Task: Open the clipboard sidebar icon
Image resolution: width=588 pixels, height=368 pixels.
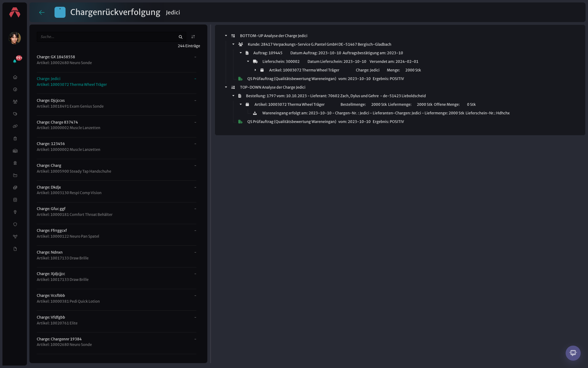Action: (15, 139)
